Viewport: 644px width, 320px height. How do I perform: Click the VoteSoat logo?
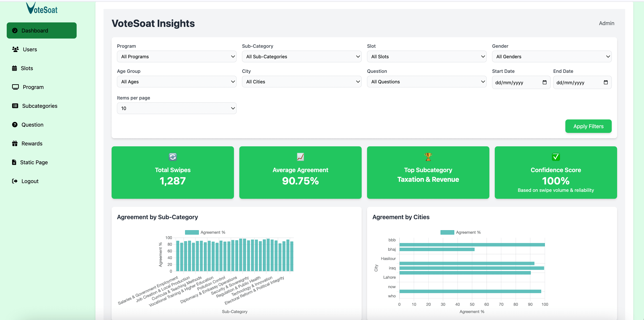[x=42, y=8]
